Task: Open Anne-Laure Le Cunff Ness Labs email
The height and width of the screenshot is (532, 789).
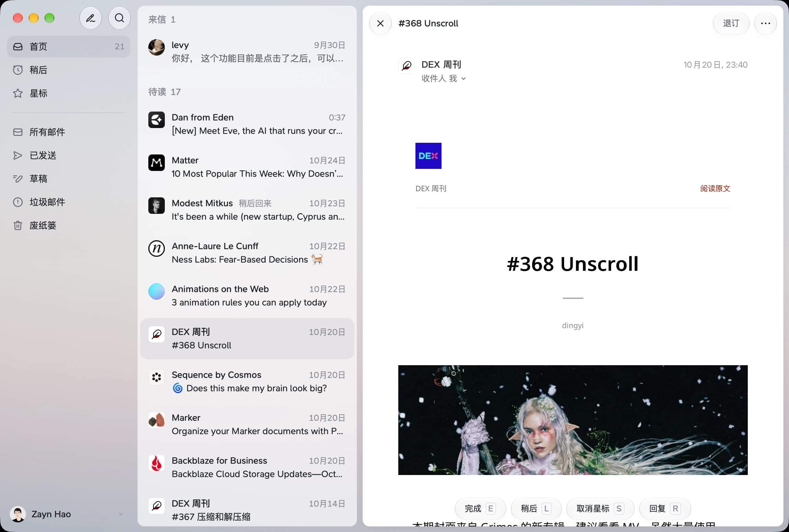Action: click(247, 253)
